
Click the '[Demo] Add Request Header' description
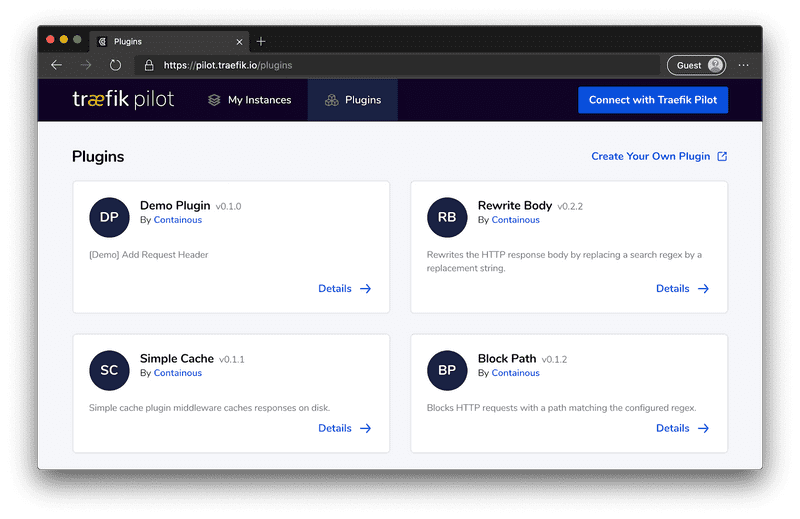tap(148, 255)
